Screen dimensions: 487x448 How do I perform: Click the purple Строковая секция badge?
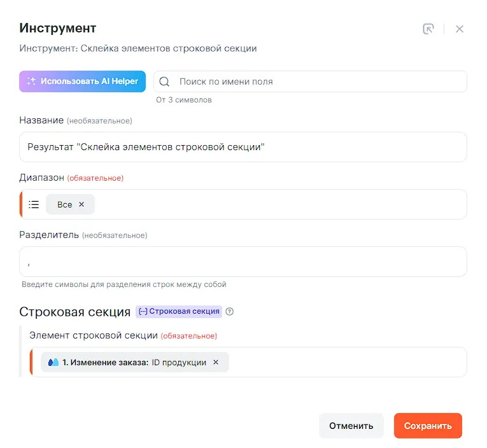point(179,312)
